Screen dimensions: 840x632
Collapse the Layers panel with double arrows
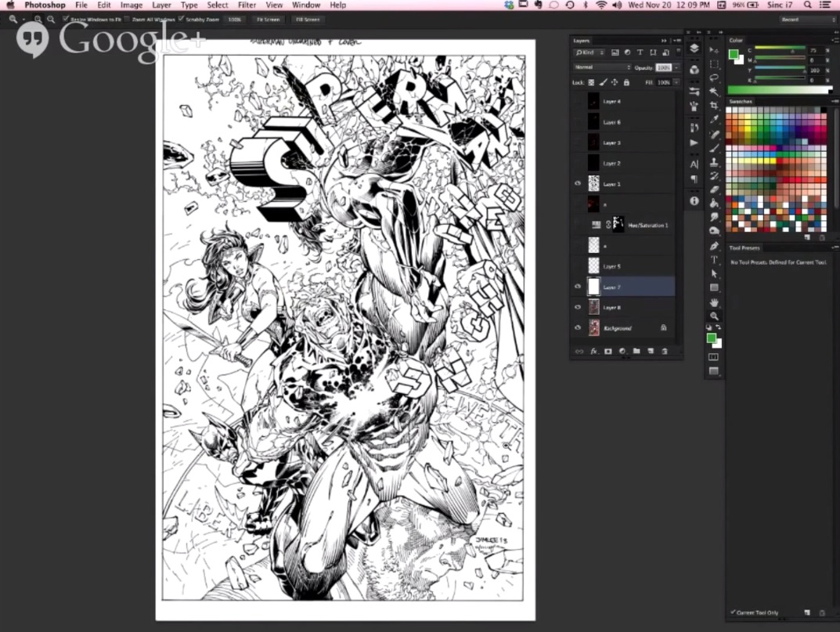[665, 41]
